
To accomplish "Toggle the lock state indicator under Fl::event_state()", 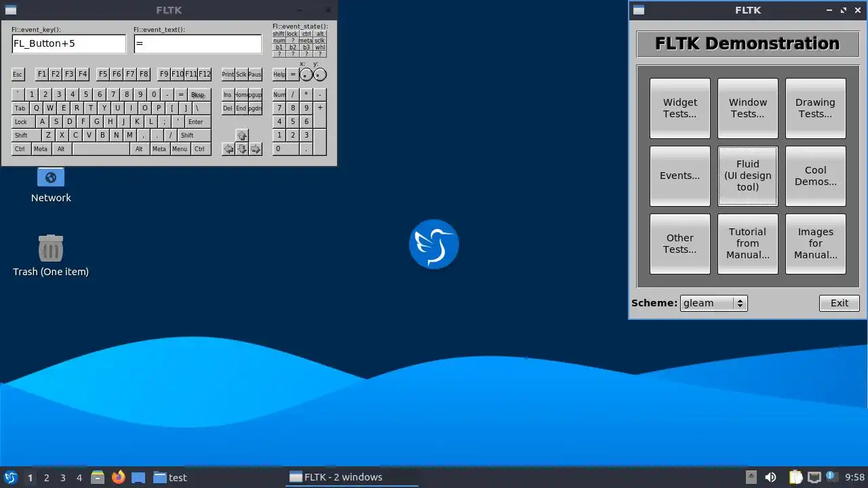I will 292,34.
